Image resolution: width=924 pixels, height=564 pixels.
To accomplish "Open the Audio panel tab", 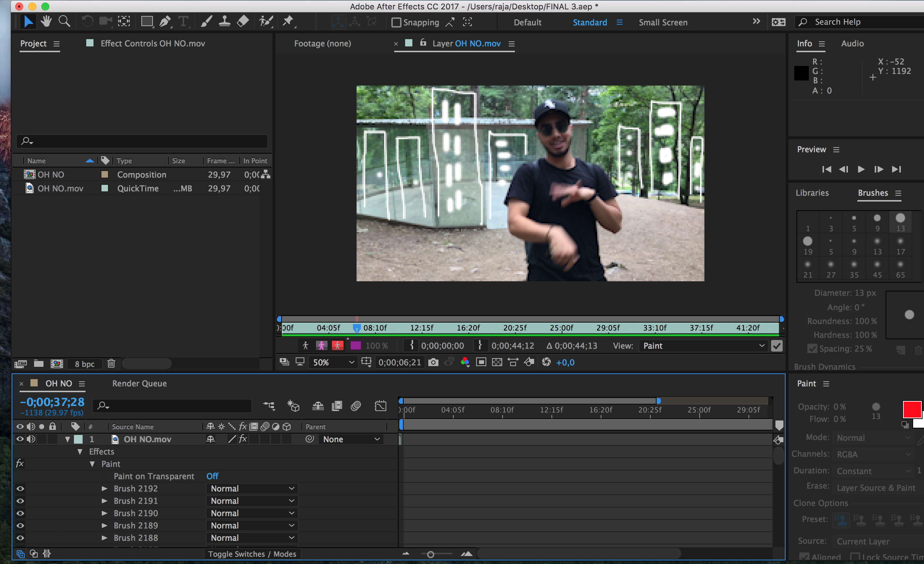I will point(852,43).
